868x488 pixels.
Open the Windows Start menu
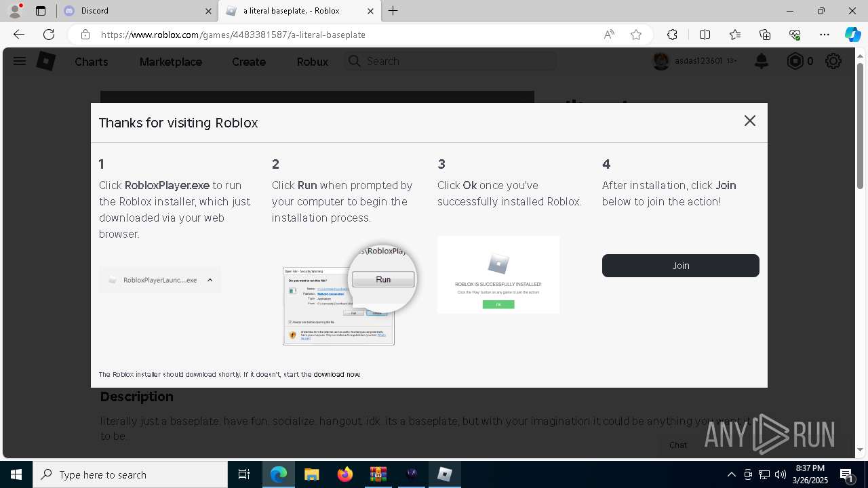pyautogui.click(x=16, y=474)
